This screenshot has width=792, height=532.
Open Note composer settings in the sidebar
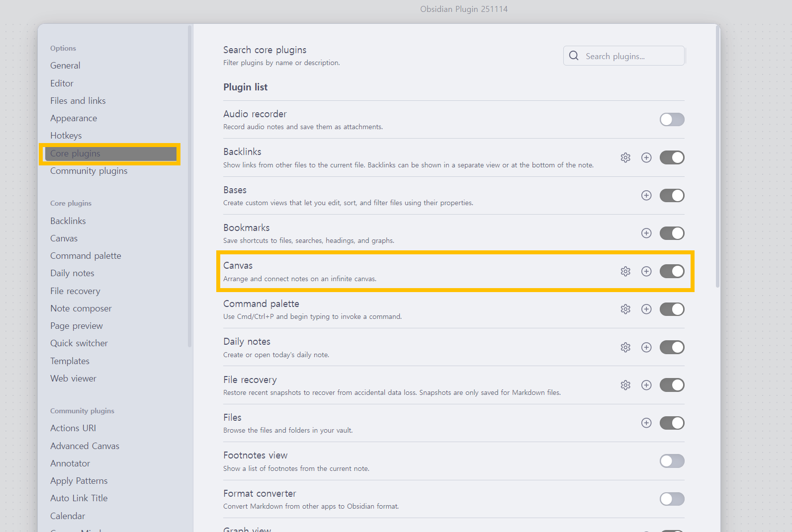pyautogui.click(x=81, y=308)
